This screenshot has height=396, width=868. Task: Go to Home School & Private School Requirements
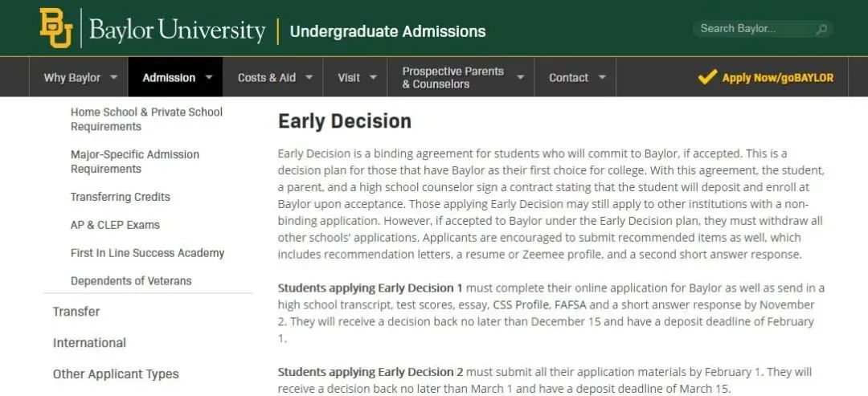click(x=146, y=119)
